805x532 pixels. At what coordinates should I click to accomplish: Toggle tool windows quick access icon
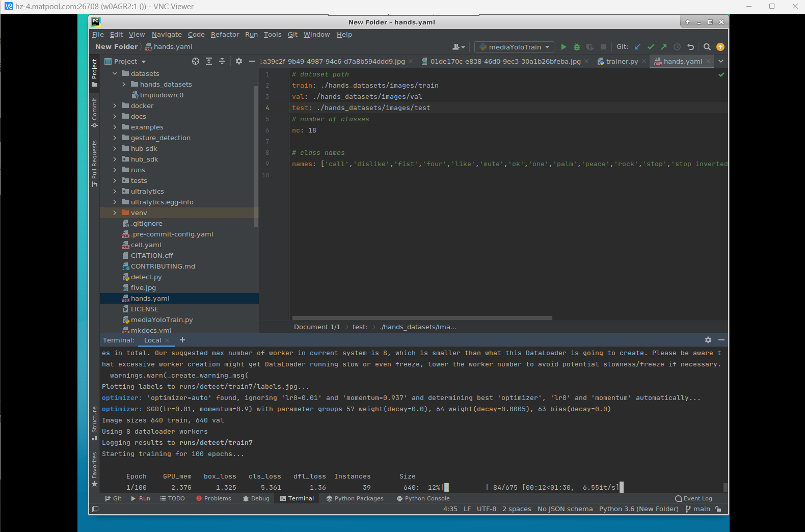(x=95, y=509)
